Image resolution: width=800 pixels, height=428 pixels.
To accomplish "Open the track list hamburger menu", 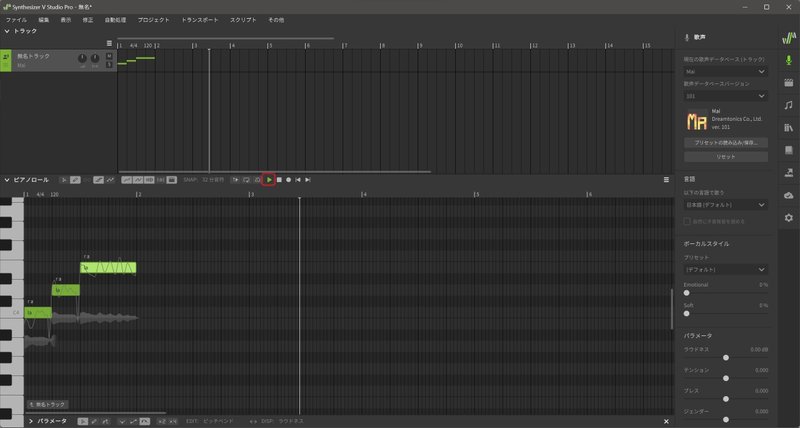I will (109, 43).
